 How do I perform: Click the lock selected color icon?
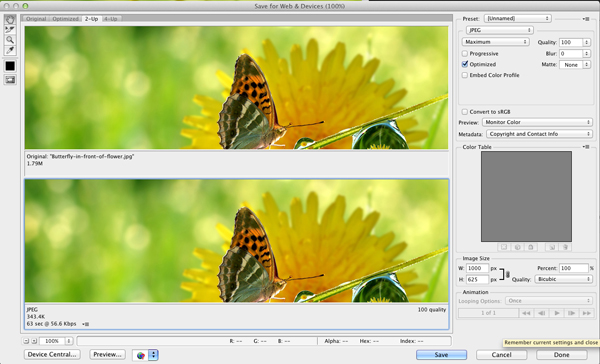coord(531,247)
